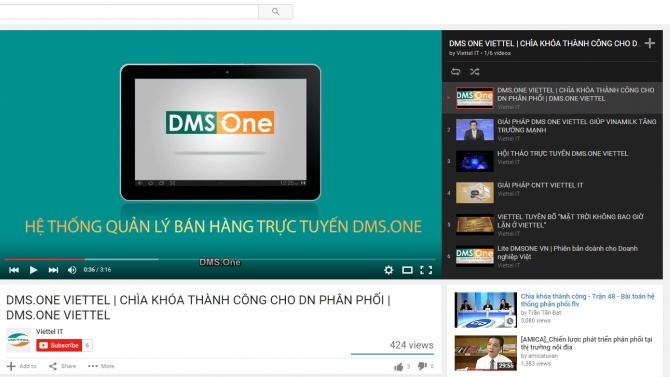Open suggested video [AMICA] Chiến lược phát triển phân phối
The image size is (670, 377).
coord(586,343)
